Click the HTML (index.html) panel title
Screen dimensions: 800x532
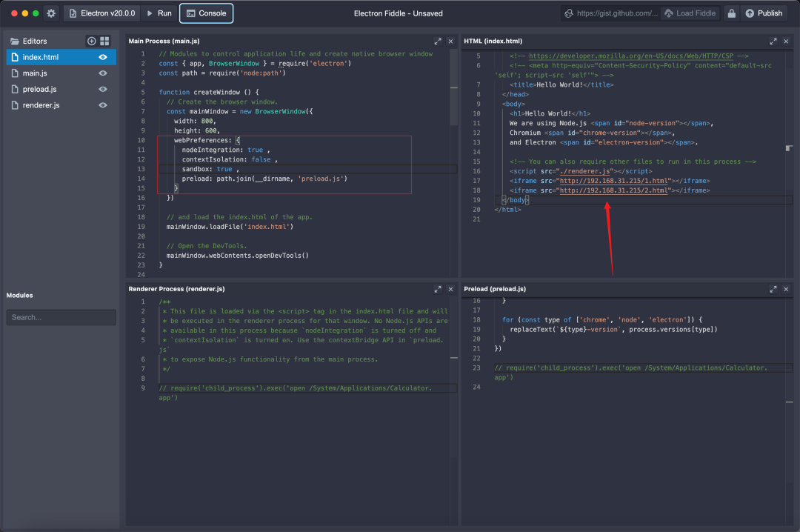pyautogui.click(x=493, y=41)
